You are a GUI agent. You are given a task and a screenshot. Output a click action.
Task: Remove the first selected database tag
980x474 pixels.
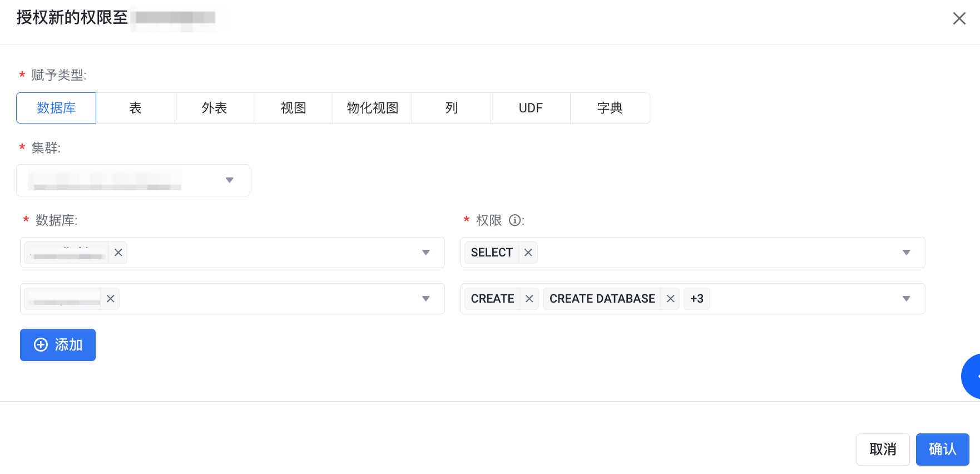[x=118, y=253]
